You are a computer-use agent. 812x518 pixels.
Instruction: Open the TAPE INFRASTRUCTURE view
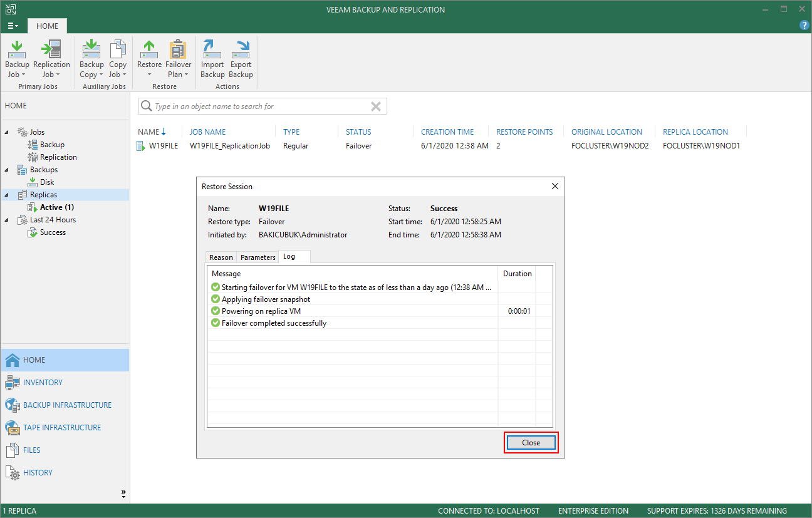tap(65, 428)
